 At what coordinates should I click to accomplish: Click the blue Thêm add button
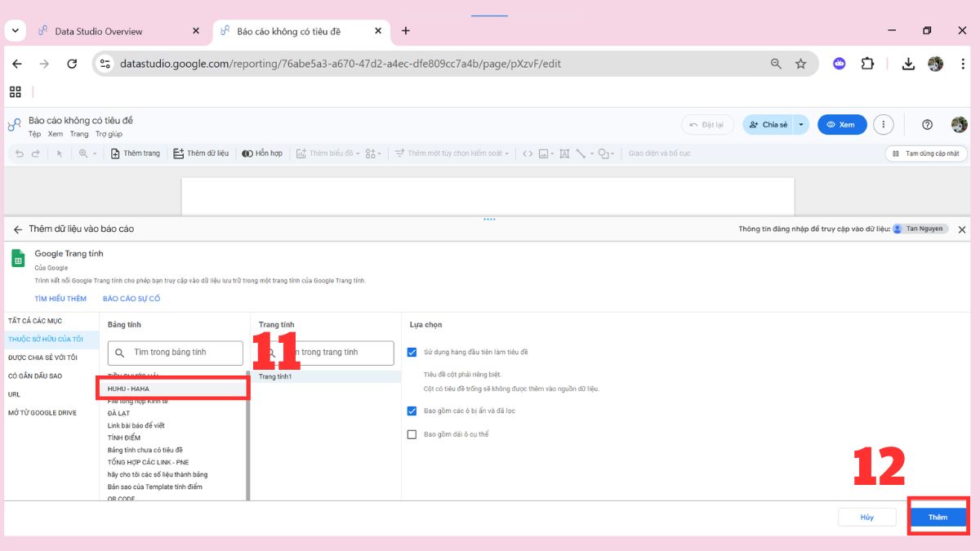[x=938, y=518]
